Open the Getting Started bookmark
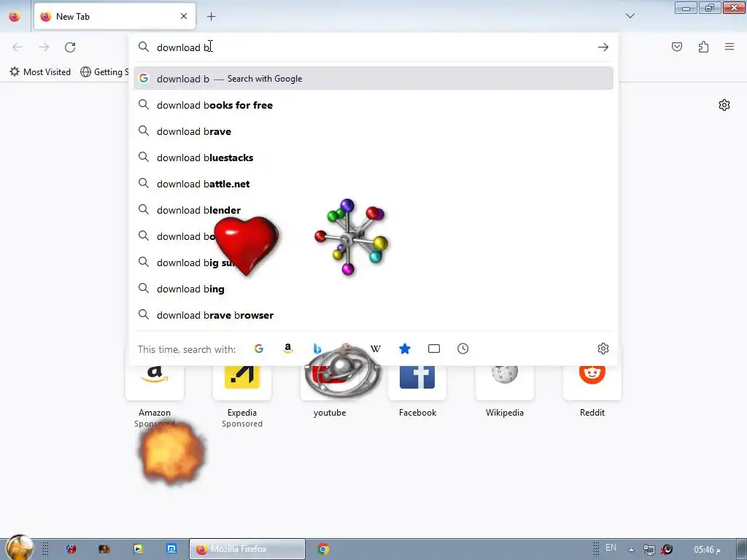This screenshot has width=747, height=560. pyautogui.click(x=105, y=72)
